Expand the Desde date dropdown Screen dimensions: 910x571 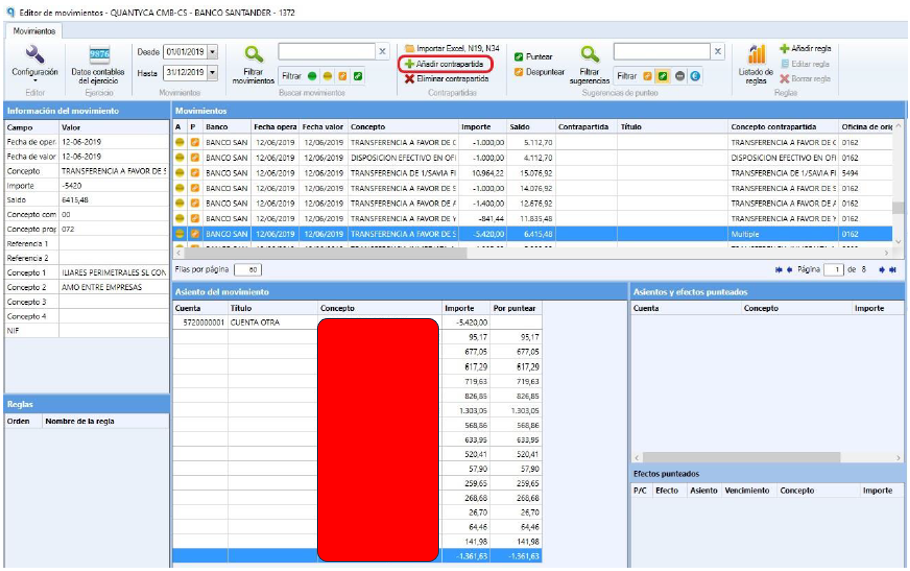212,52
